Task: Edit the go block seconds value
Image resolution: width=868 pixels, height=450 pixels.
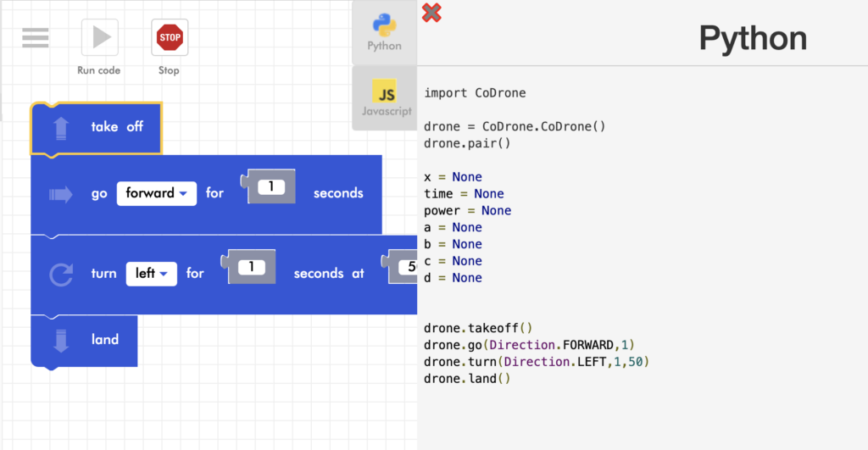Action: pos(270,186)
